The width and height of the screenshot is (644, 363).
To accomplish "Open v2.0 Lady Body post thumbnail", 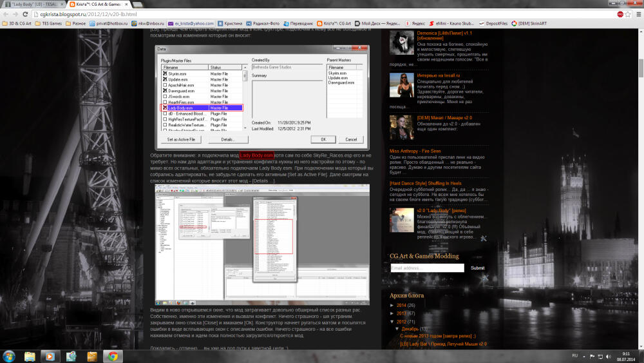I will pyautogui.click(x=402, y=221).
